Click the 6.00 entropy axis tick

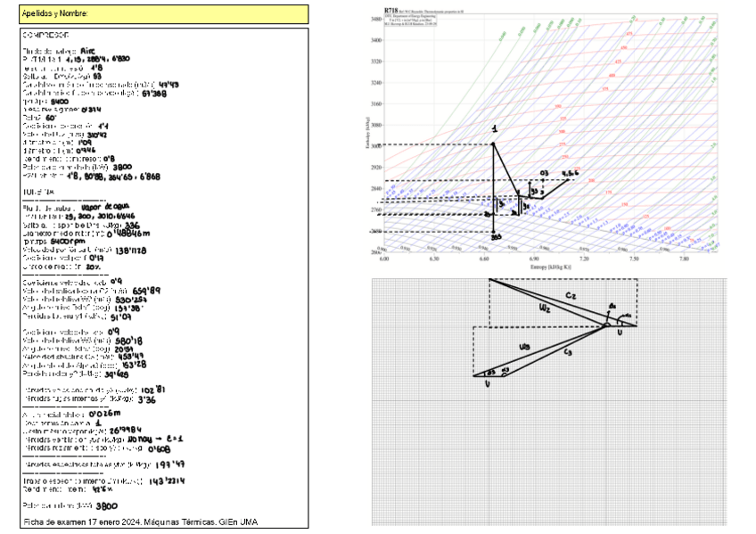(384, 259)
